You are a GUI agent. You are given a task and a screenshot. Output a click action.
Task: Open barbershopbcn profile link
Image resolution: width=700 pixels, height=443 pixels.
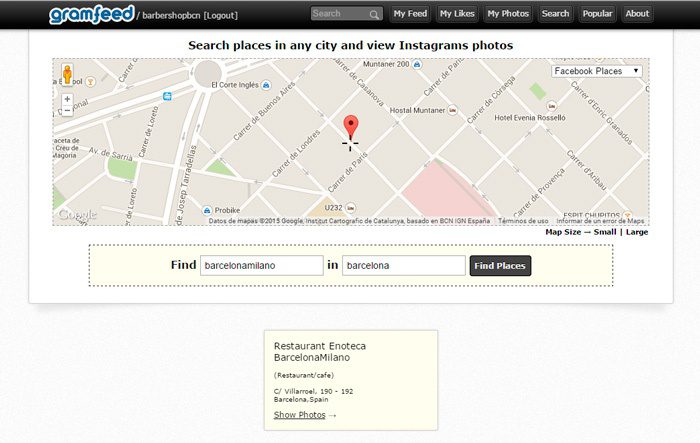[171, 16]
